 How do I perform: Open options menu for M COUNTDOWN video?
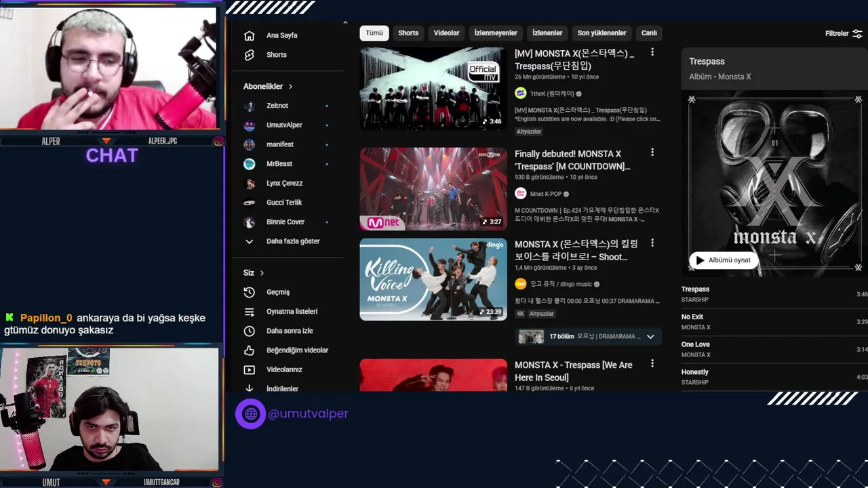(652, 152)
